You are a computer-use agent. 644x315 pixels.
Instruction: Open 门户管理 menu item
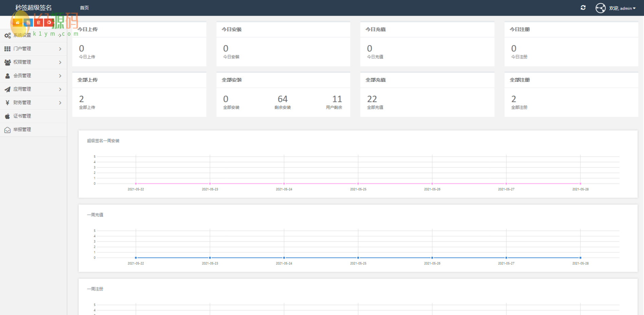(x=33, y=49)
